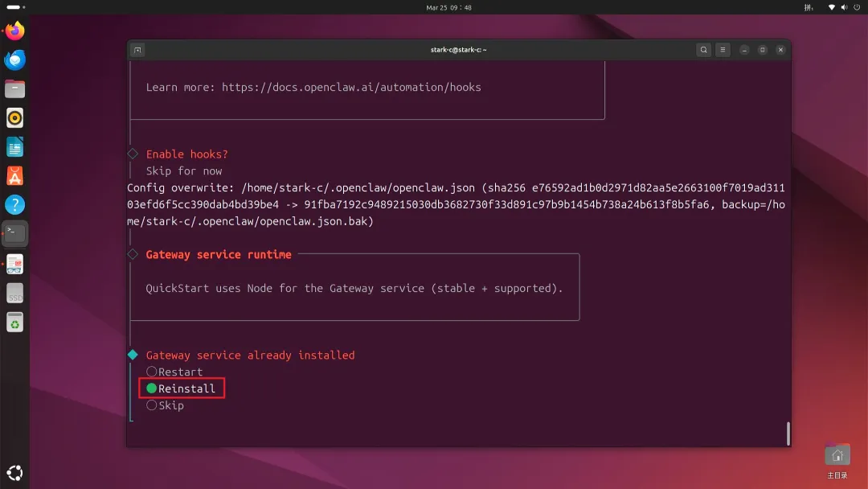The image size is (868, 489).
Task: Open the Trash in the dock
Action: click(x=15, y=323)
